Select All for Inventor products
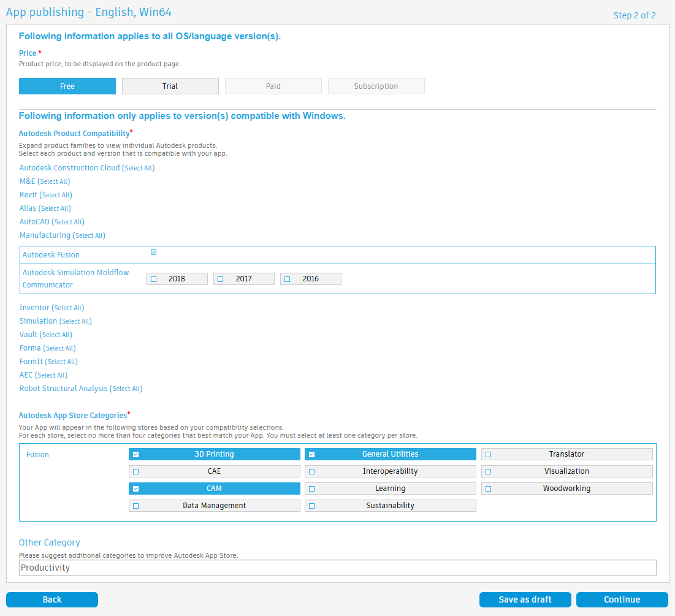 point(68,308)
